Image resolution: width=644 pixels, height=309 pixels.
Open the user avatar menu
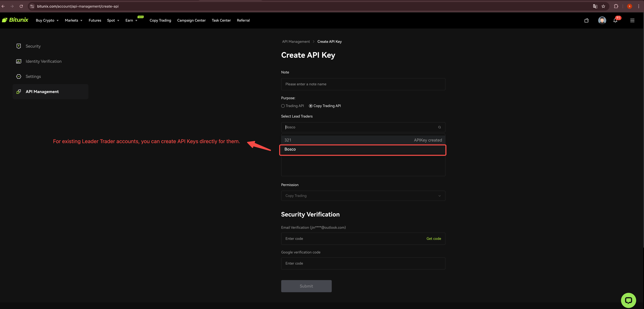[602, 20]
